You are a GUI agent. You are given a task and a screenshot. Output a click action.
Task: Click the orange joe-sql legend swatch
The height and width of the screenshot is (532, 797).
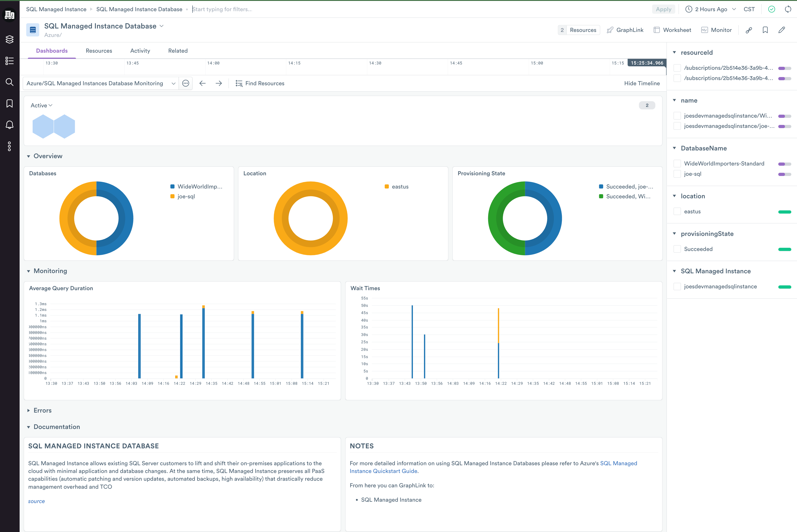[x=172, y=196]
